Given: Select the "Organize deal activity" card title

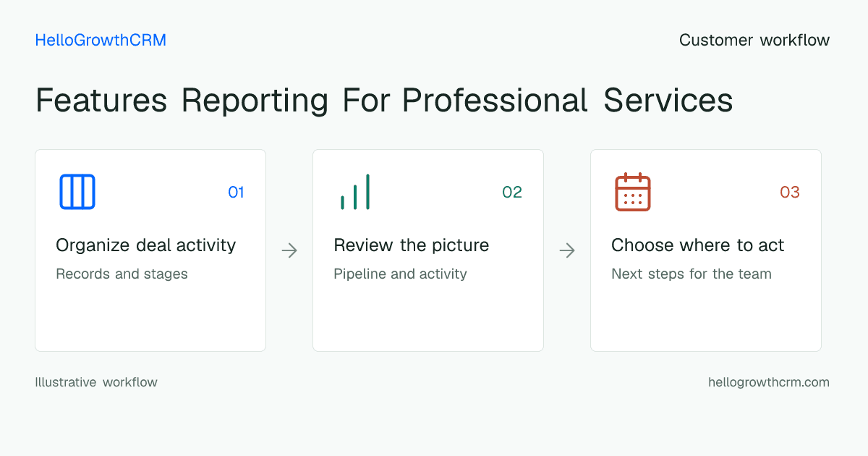Looking at the screenshot, I should point(146,245).
